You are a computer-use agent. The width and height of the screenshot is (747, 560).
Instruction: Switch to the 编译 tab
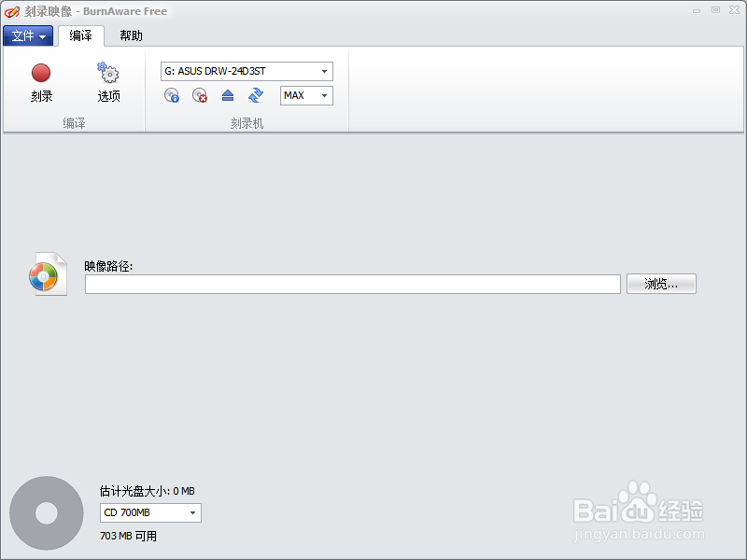point(80,35)
